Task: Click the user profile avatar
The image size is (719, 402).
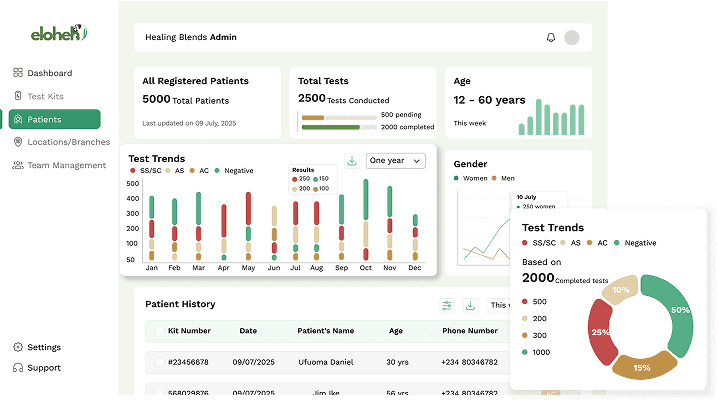Action: [x=572, y=38]
